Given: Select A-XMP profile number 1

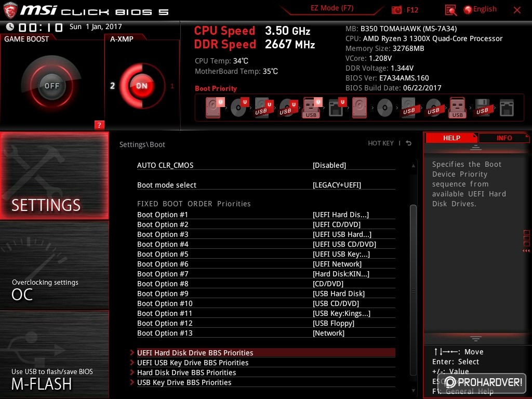Looking at the screenshot, I should tap(172, 86).
